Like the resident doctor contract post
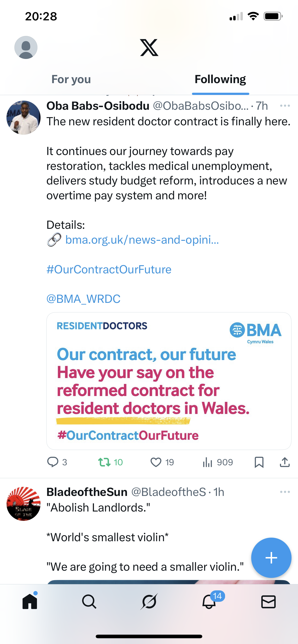Viewport: 298px width, 644px height. coord(156,462)
